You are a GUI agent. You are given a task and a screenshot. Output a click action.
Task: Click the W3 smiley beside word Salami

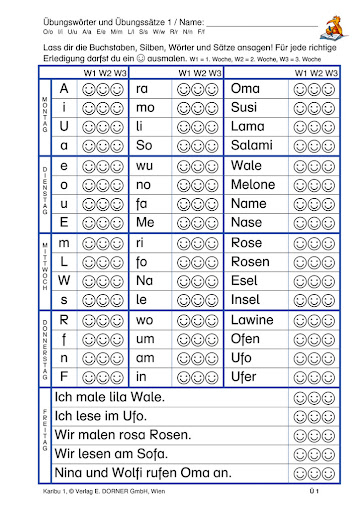328,146
